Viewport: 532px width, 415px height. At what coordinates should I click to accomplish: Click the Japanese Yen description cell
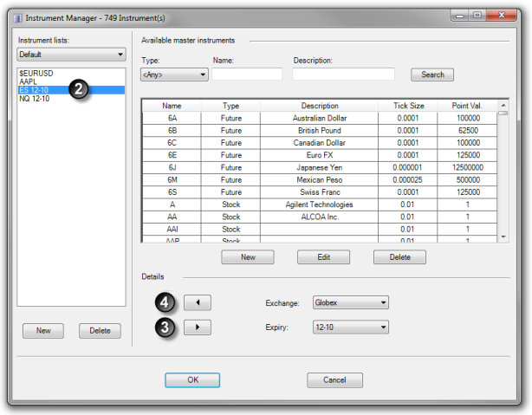pos(319,167)
